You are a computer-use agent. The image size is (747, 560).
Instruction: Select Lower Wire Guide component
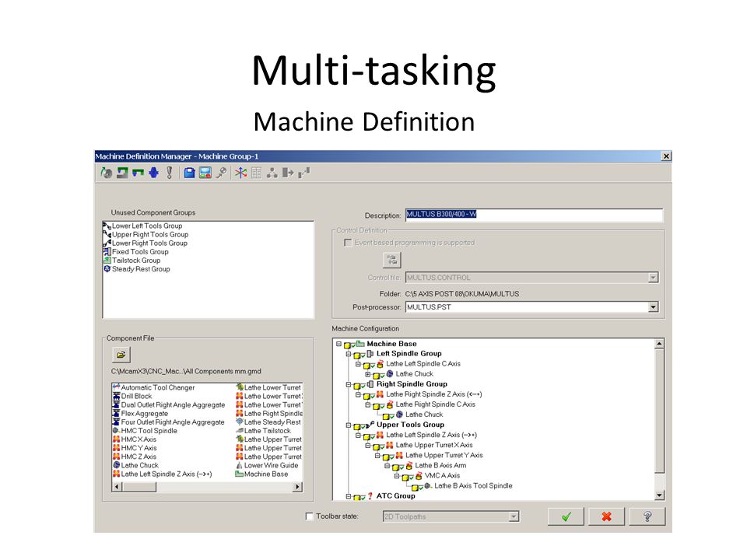[x=271, y=465]
